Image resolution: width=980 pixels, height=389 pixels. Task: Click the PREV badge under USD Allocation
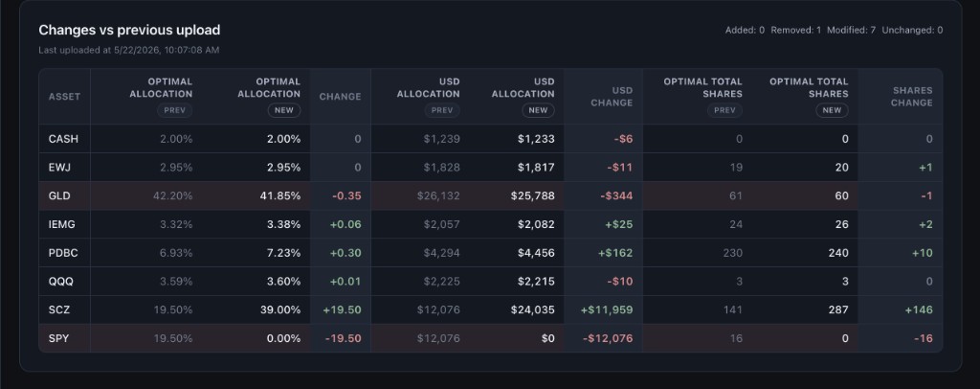click(442, 111)
